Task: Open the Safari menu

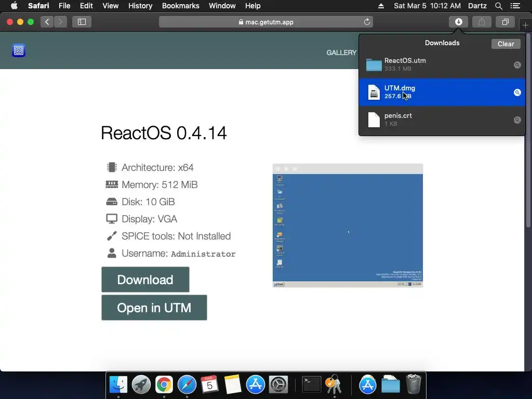Action: pos(38,6)
